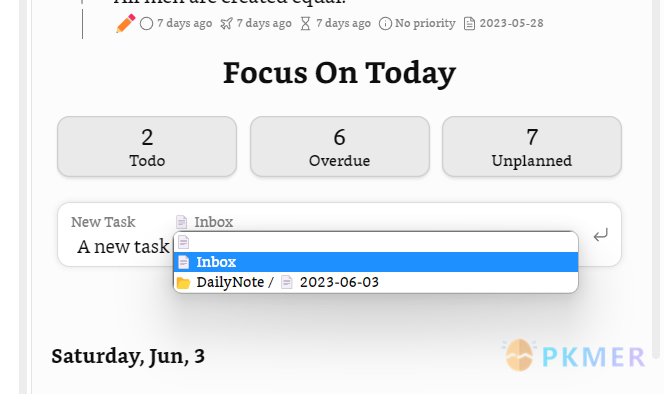Open the 2 Todo counter card
This screenshot has width=664, height=394.
point(147,147)
